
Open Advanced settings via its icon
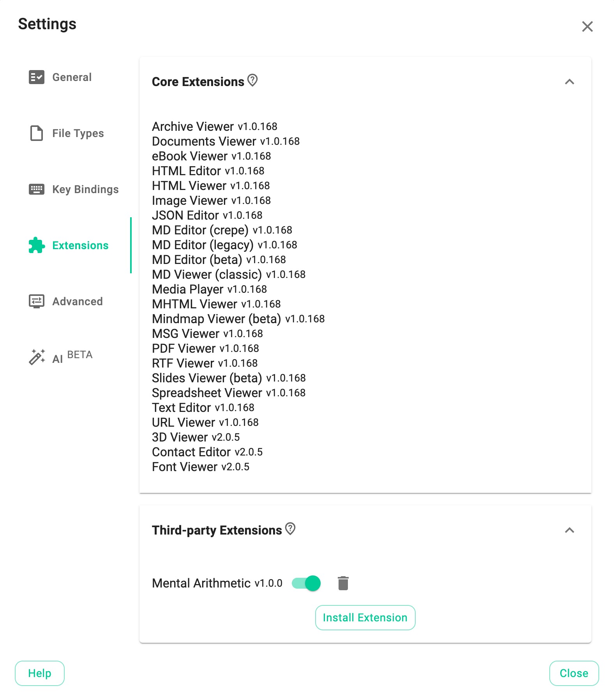point(36,301)
